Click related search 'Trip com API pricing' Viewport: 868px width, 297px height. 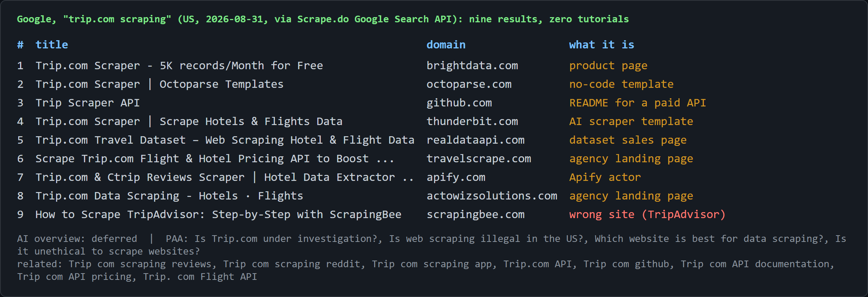tap(74, 277)
